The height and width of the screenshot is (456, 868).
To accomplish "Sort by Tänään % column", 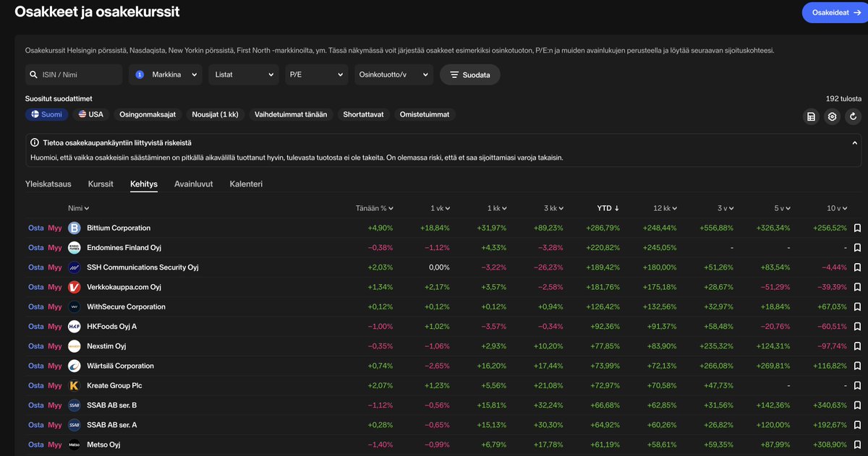I will (375, 208).
